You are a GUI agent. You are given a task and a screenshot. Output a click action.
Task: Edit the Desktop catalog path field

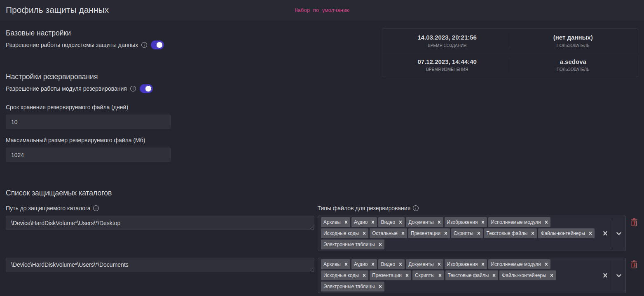point(160,223)
